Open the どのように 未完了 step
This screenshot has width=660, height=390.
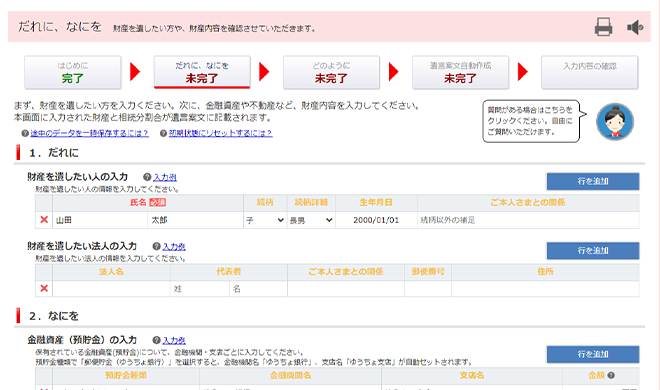tap(331, 72)
